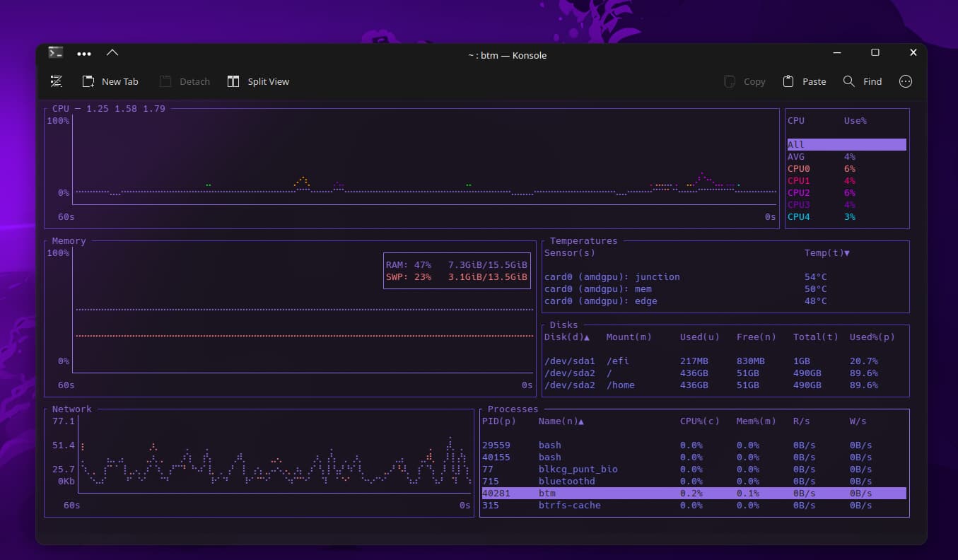Click the Paste clipboard icon
Image resolution: width=958 pixels, height=560 pixels.
[x=788, y=81]
